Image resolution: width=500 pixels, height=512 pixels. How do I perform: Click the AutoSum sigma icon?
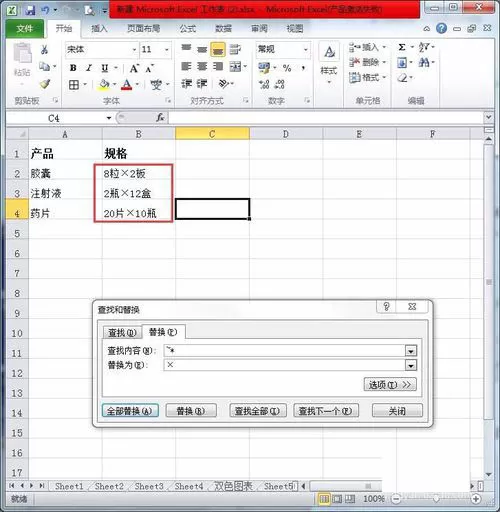click(402, 47)
